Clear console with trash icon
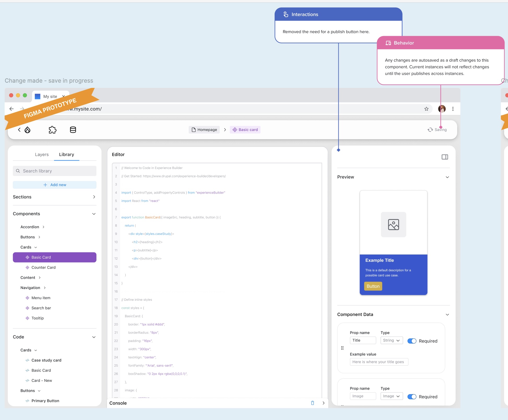Screen dimensions: 508x420 (312, 403)
